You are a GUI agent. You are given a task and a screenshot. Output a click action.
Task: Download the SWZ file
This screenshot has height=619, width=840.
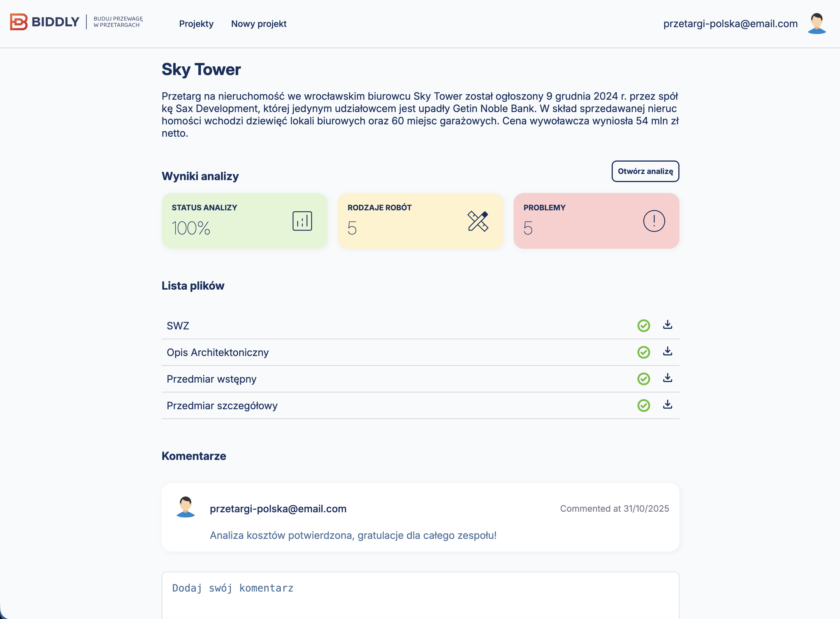pyautogui.click(x=667, y=325)
